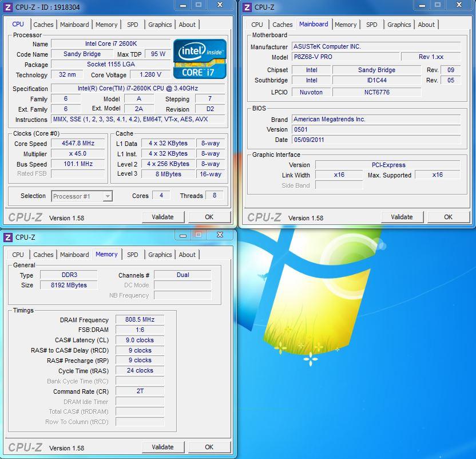Click the x 45.0 multiplier value
Viewport: 476px width, 459px height.
click(x=78, y=154)
